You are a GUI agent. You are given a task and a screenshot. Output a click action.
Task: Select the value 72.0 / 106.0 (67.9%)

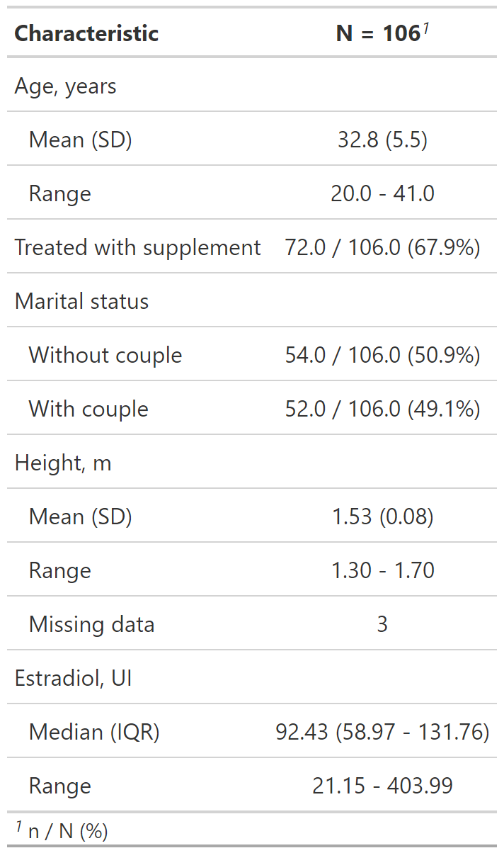(x=382, y=248)
